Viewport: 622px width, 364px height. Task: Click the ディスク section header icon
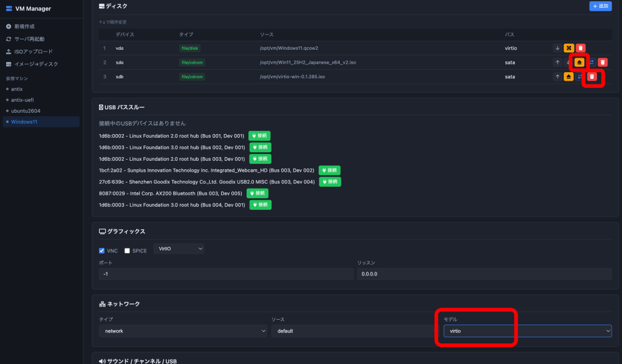(101, 6)
